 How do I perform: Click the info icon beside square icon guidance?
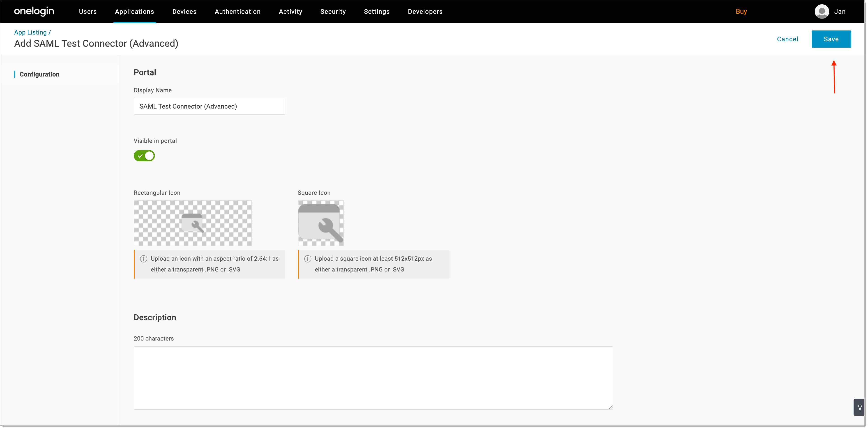(308, 259)
